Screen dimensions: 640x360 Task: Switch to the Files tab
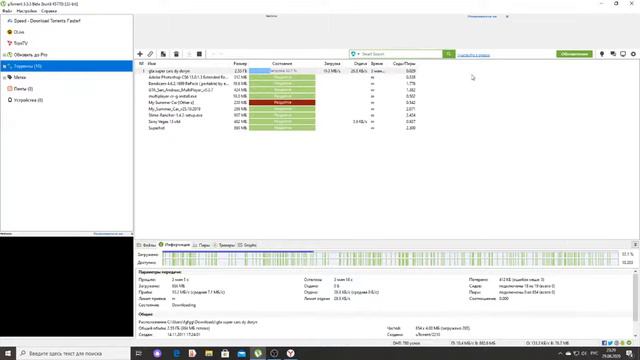[x=147, y=245]
